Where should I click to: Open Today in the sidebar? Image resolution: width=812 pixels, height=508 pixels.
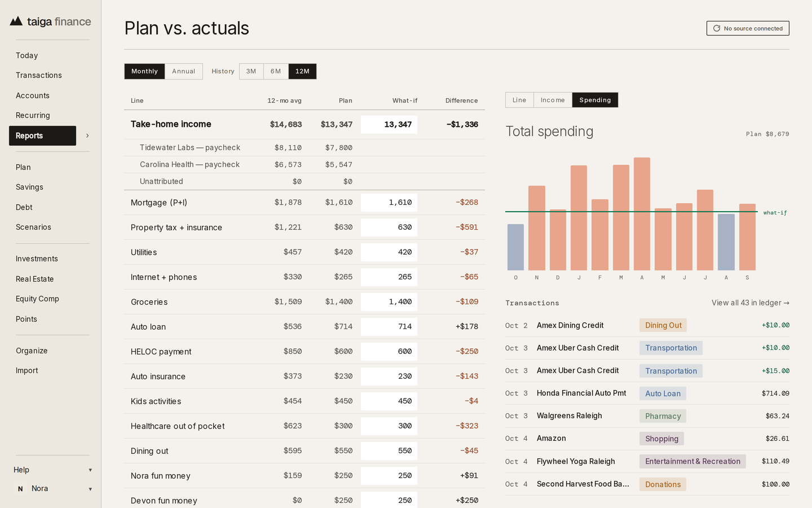point(27,55)
